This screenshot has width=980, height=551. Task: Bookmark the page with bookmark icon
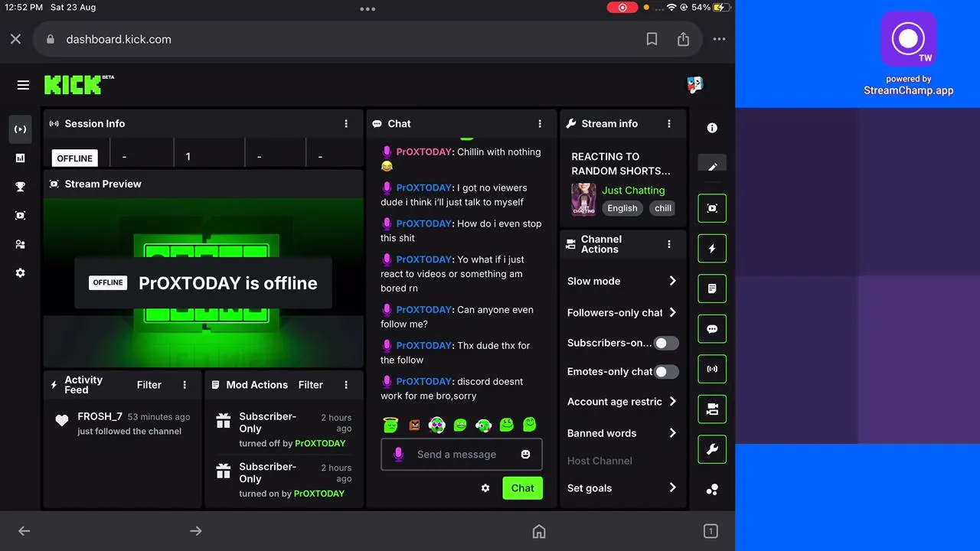[652, 39]
